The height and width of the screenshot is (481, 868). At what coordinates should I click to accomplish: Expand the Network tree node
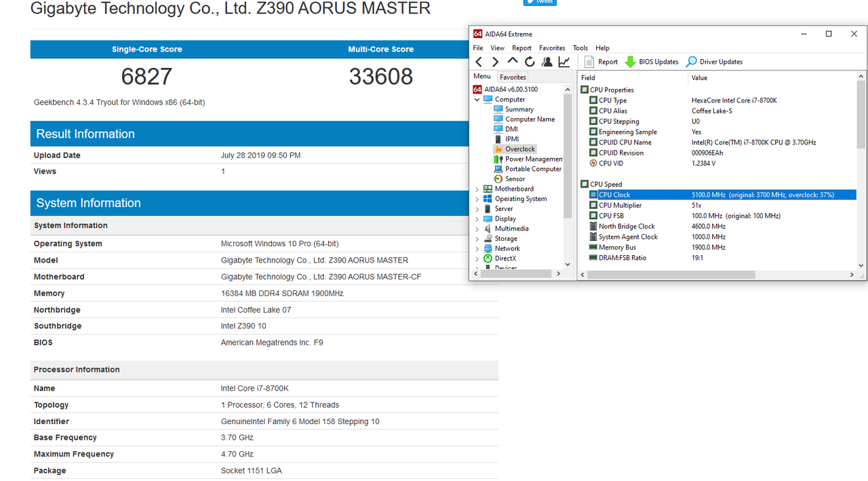pos(477,248)
